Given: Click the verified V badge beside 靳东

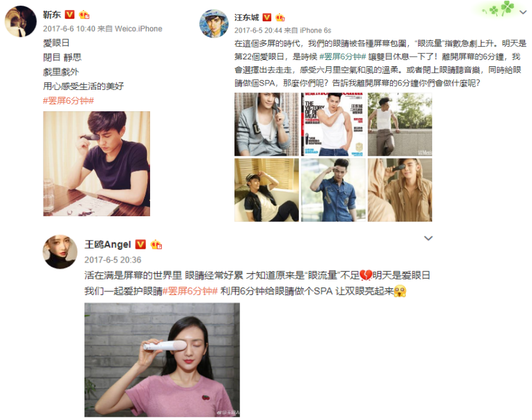Looking at the screenshot, I should coord(69,14).
